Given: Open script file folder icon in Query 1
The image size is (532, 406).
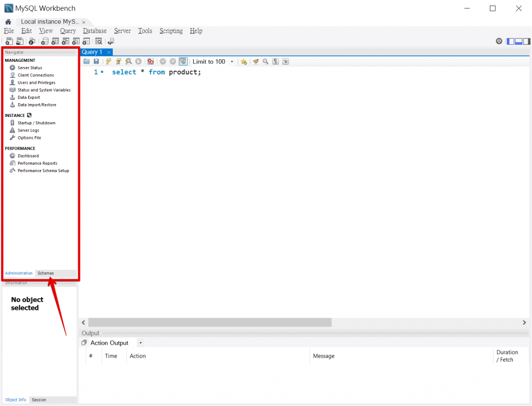Looking at the screenshot, I should (x=87, y=61).
